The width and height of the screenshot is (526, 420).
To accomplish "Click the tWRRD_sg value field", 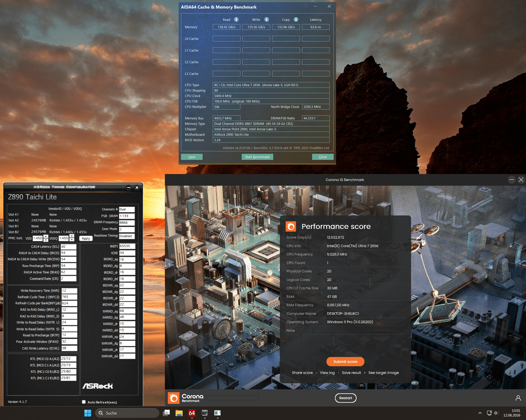I will [127, 311].
